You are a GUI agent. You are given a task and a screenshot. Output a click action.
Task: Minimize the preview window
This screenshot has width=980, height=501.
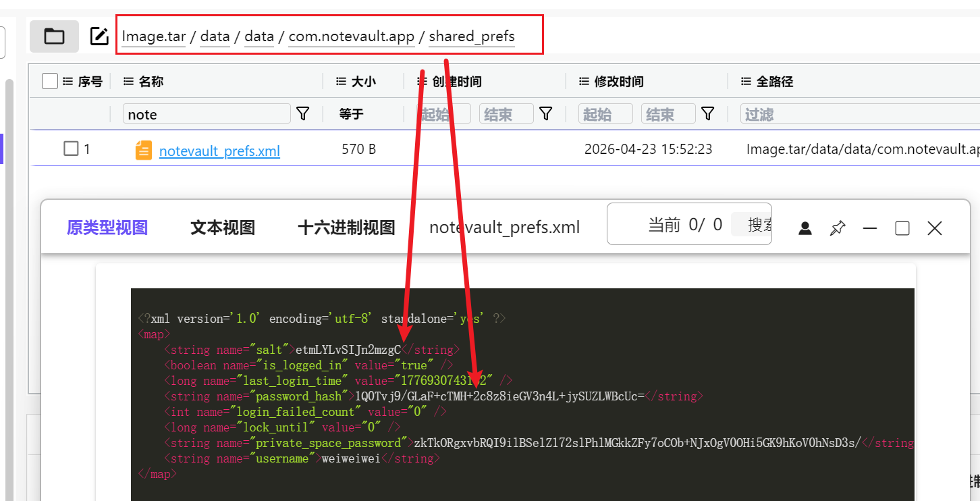(x=870, y=228)
